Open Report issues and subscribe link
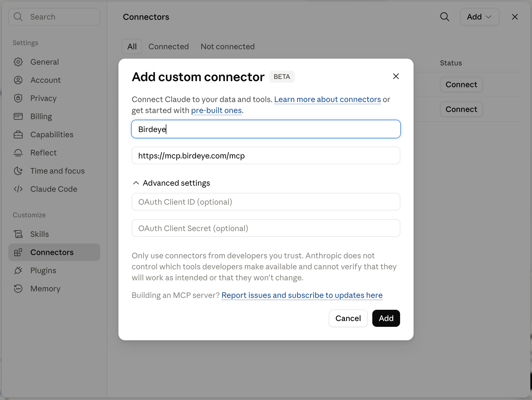Image resolution: width=532 pixels, height=400 pixels. pos(302,295)
